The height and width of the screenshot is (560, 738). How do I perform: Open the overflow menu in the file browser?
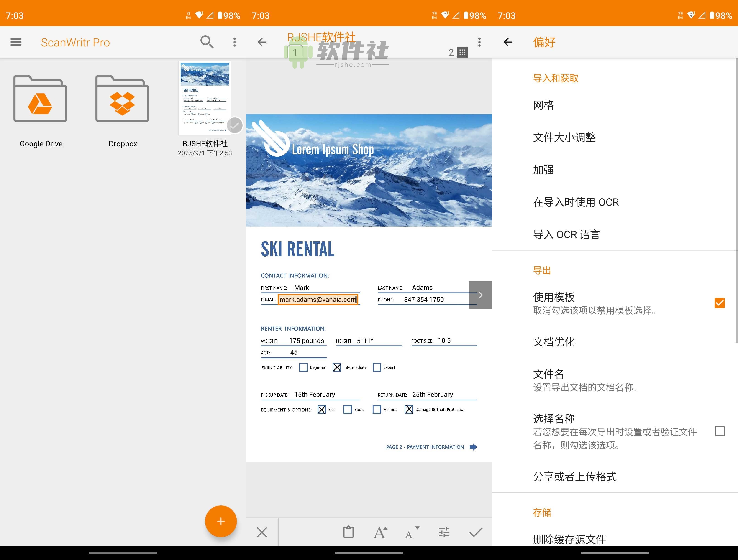(x=235, y=42)
